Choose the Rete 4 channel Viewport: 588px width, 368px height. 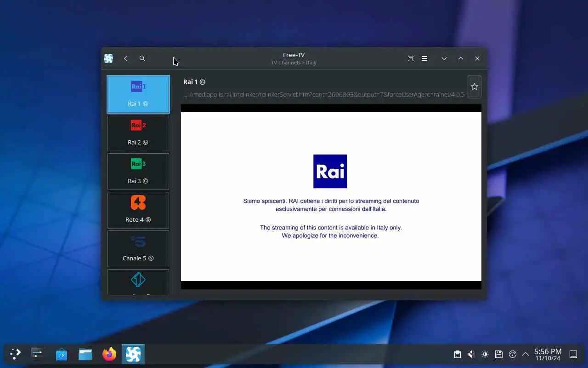point(138,210)
